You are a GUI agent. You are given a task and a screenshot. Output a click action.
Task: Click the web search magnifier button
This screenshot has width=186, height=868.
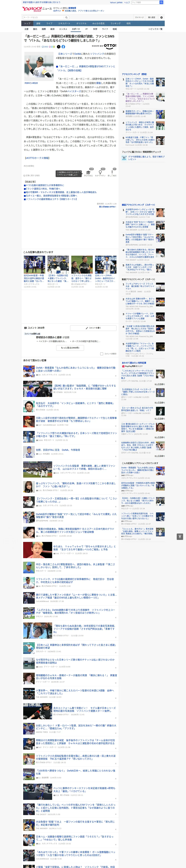pos(161,2)
